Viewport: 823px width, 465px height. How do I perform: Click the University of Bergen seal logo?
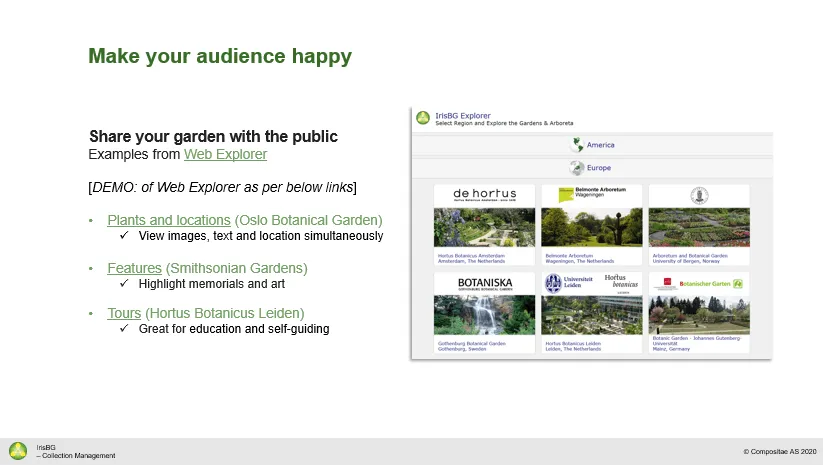pyautogui.click(x=699, y=196)
